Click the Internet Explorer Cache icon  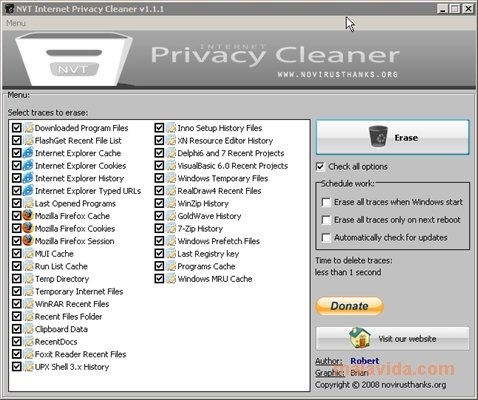point(28,153)
